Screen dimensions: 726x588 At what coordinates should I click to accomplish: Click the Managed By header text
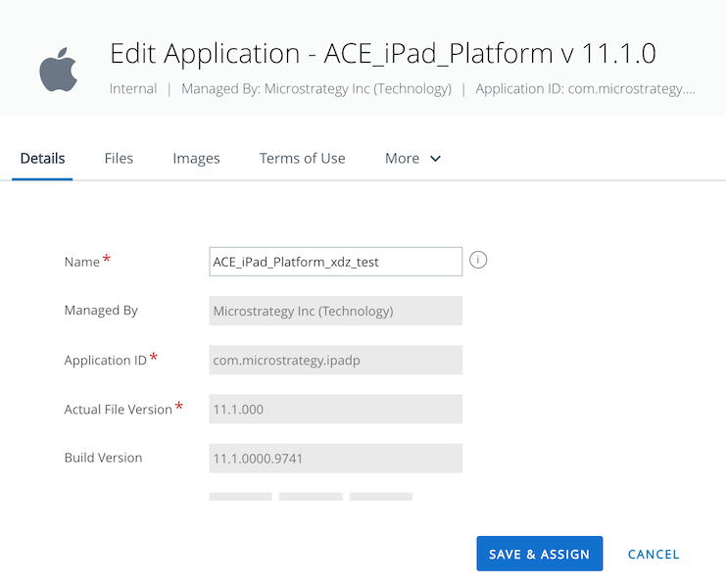click(x=316, y=89)
